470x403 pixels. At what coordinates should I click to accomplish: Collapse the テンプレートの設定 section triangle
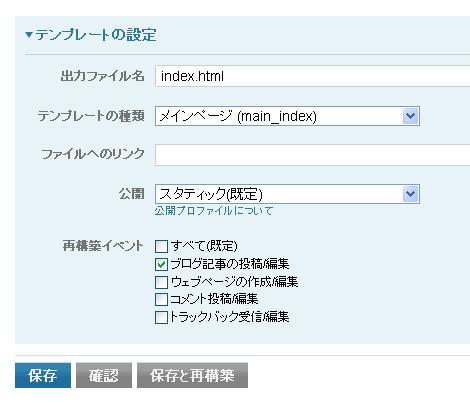point(29,35)
